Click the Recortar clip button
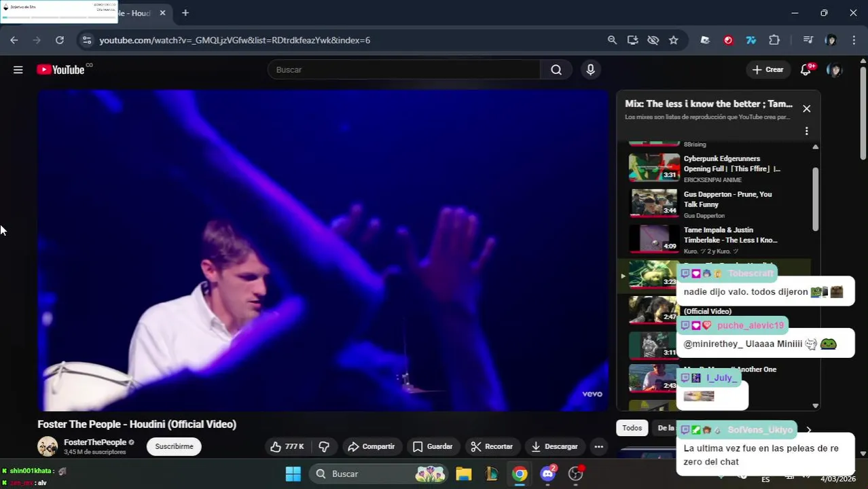 click(x=492, y=446)
